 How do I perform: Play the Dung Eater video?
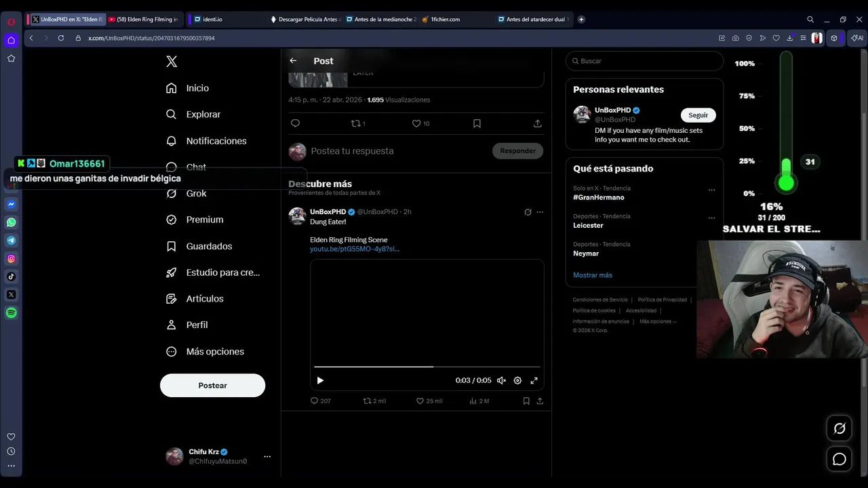pos(320,381)
